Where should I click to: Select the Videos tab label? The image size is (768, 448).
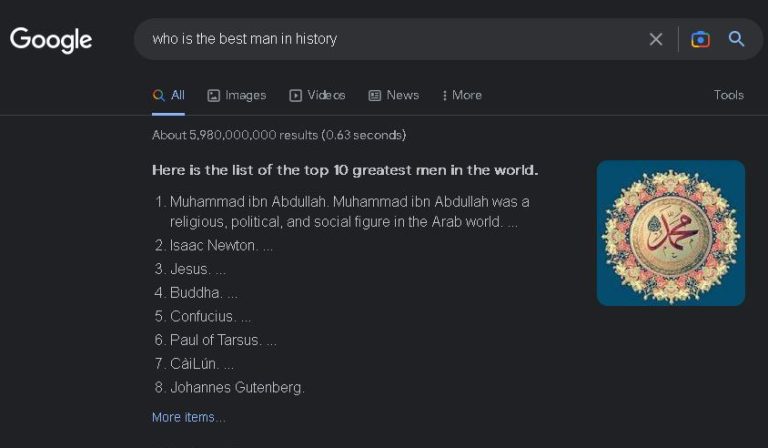click(326, 95)
